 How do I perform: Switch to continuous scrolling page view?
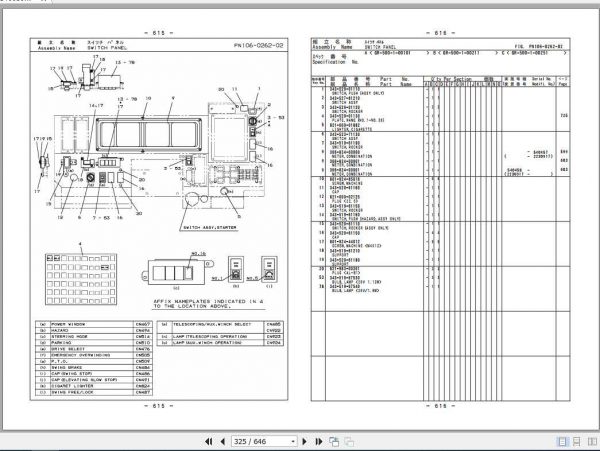tap(577, 441)
